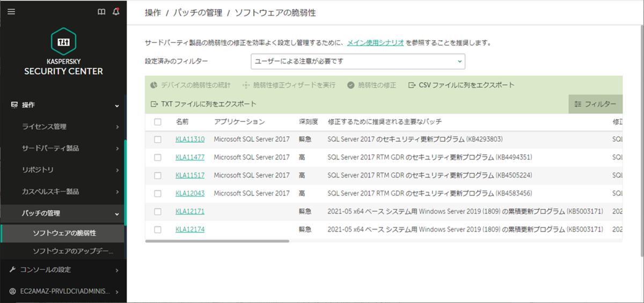Open the メイン使用シナリオ link
Viewport: 644px width, 303px height.
375,42
